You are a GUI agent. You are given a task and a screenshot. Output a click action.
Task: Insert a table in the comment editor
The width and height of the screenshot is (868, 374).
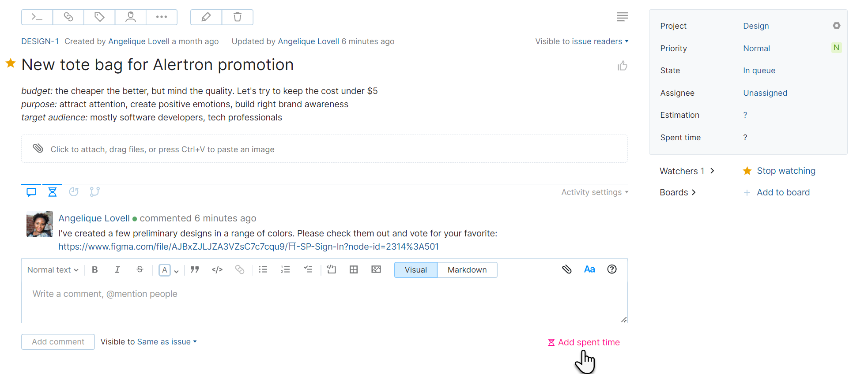(353, 269)
